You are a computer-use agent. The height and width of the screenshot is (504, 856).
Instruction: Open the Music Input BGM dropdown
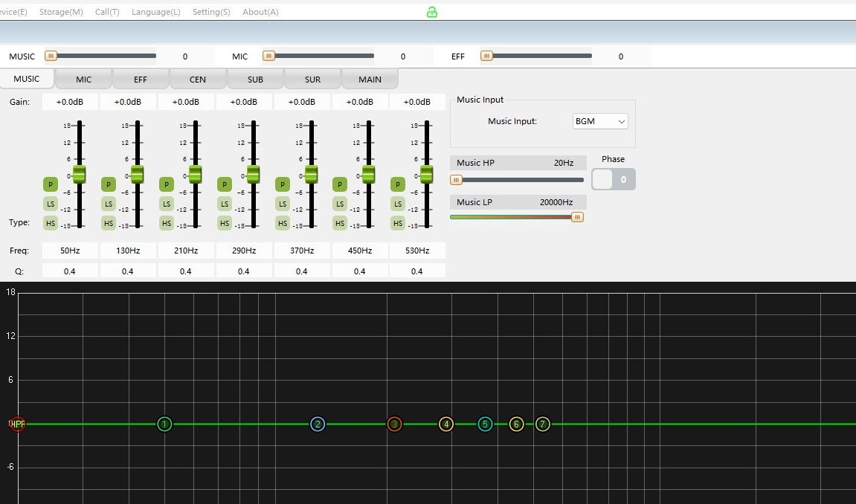click(600, 121)
